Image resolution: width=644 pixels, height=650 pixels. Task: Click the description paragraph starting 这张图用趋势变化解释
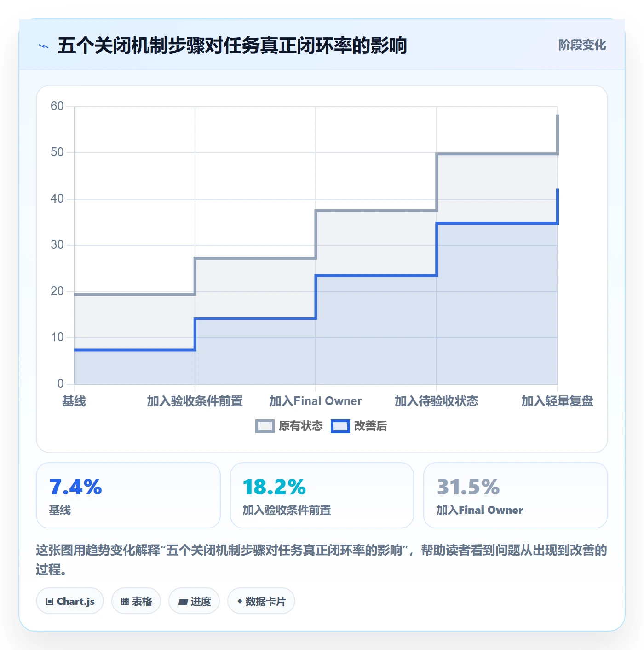click(322, 560)
